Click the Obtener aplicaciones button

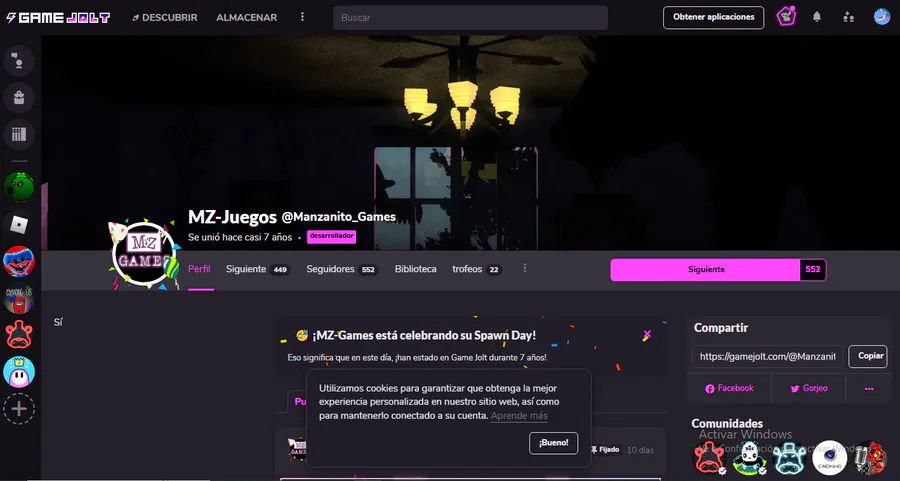(713, 17)
